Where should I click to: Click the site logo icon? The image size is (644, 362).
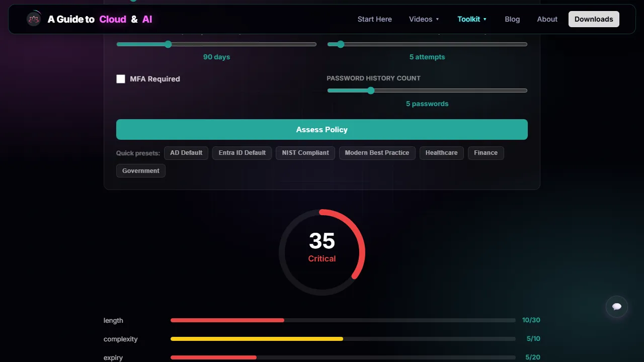point(34,19)
